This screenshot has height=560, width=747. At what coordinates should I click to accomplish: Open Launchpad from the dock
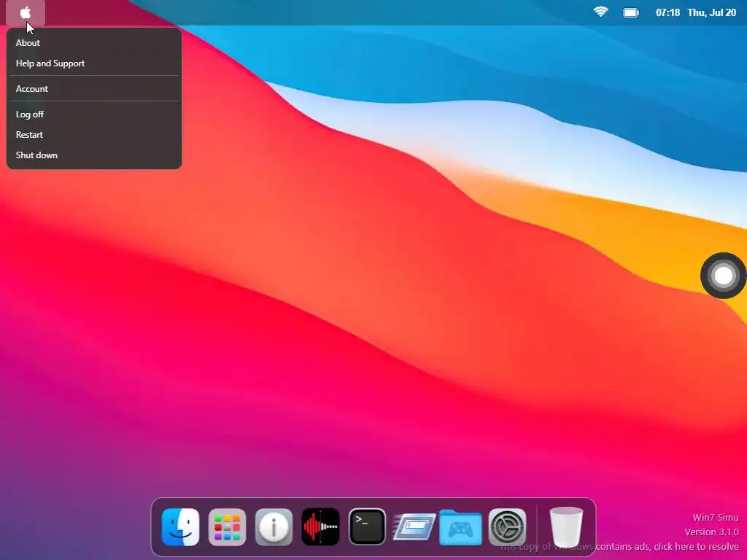(228, 527)
